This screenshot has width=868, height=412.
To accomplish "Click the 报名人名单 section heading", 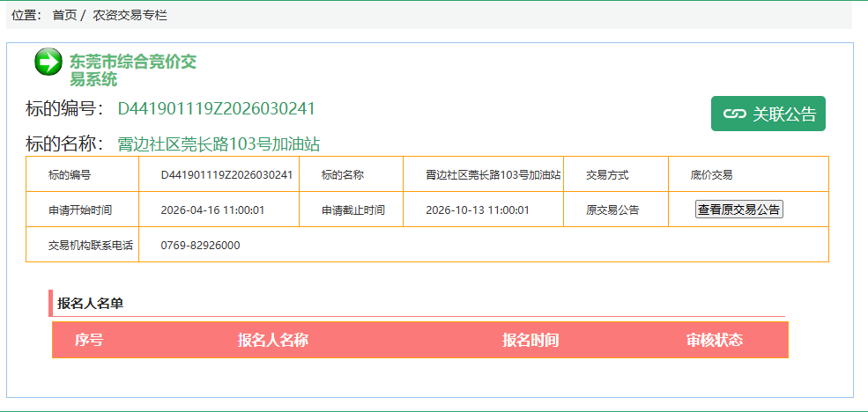I will click(x=90, y=303).
